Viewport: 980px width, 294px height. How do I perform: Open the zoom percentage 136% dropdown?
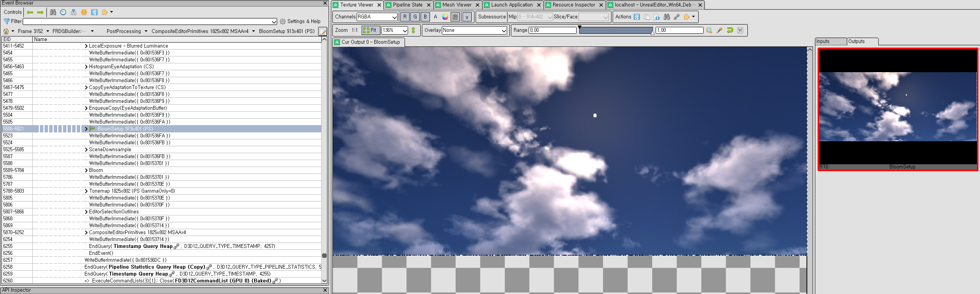pos(395,30)
